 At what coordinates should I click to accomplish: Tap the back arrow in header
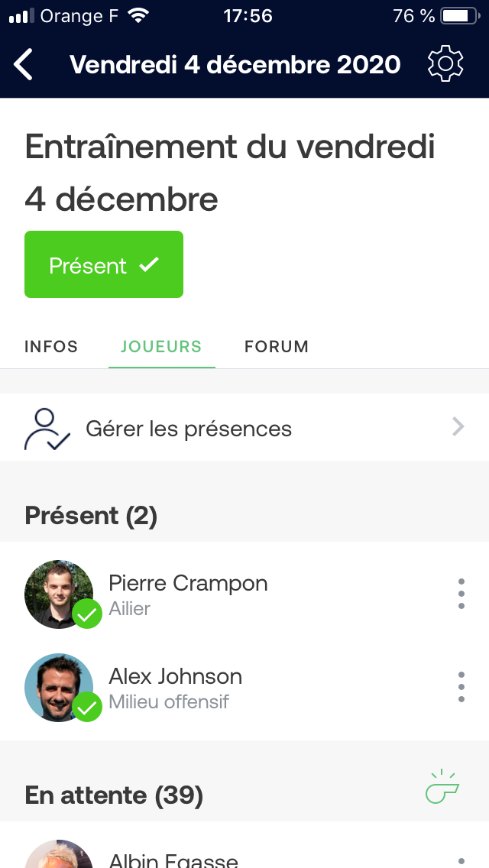pyautogui.click(x=24, y=64)
